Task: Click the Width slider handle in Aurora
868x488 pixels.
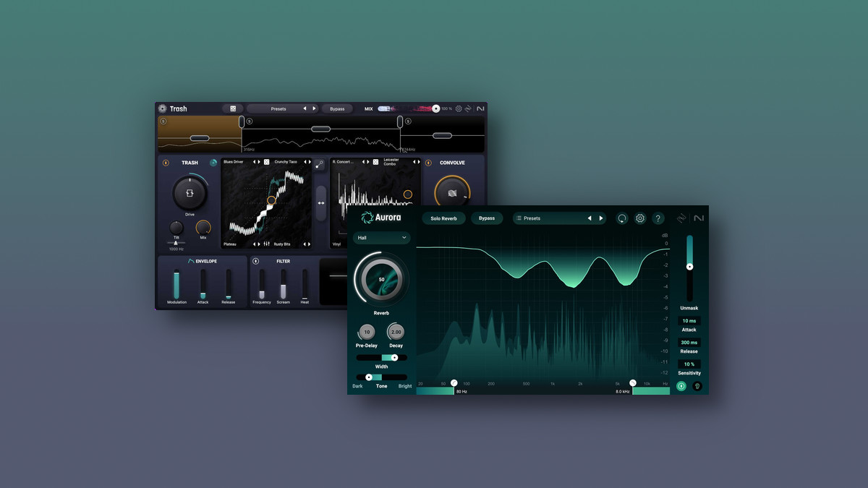Action: pyautogui.click(x=395, y=357)
